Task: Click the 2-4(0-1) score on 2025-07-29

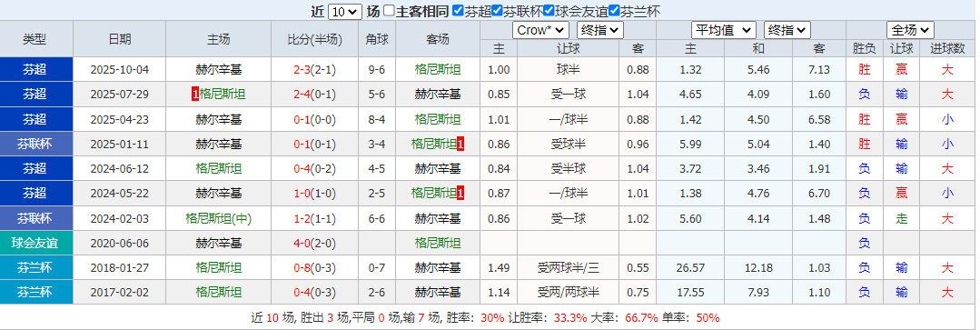Action: pos(314,95)
